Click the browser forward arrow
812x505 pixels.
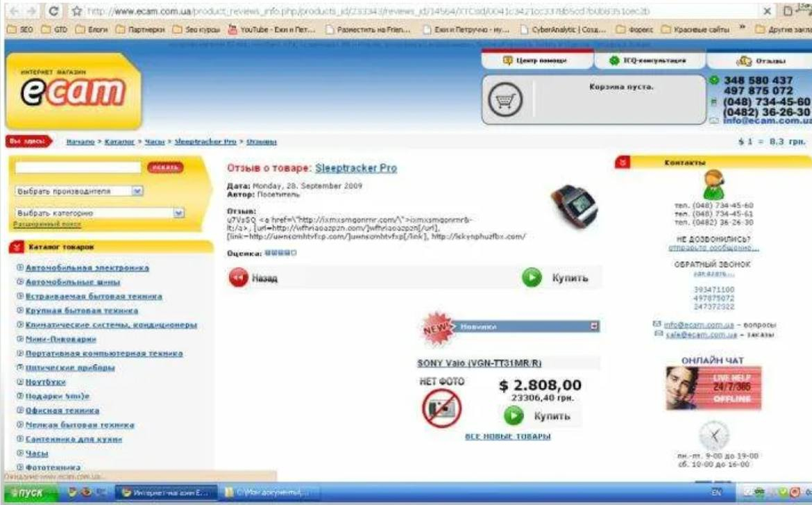tap(32, 11)
